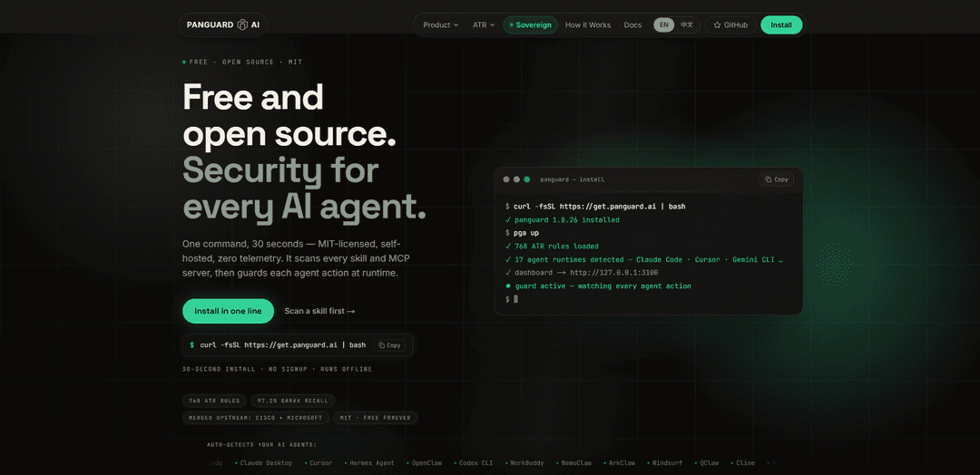Click Install in one line button
The height and width of the screenshot is (475, 980).
(228, 311)
